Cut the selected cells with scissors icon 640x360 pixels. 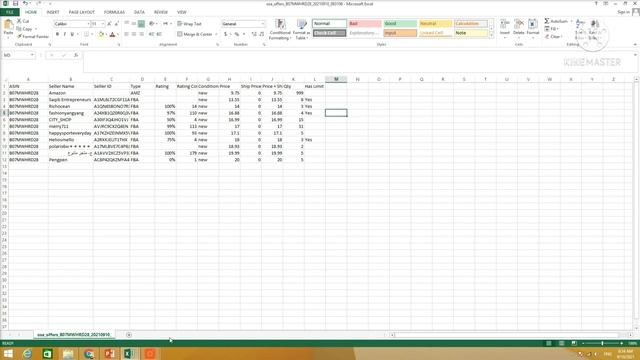[x=19, y=21]
